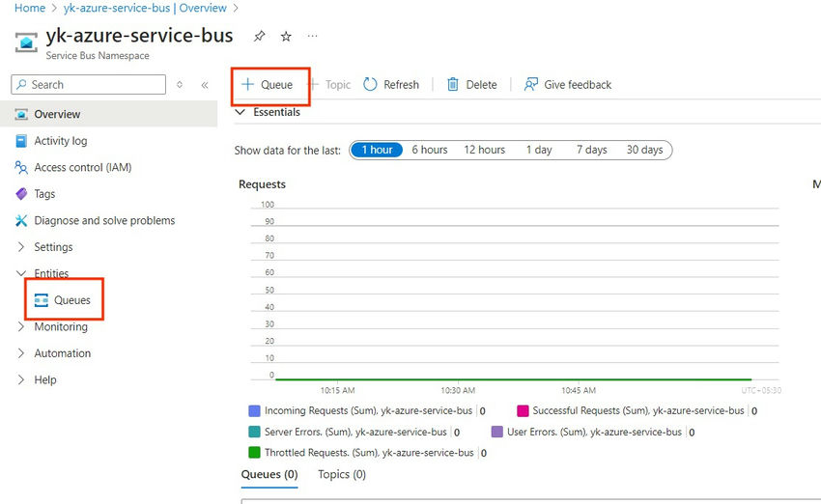This screenshot has height=504, width=821.
Task: Click the Throttled Requests green legend swatch
Action: (x=254, y=452)
